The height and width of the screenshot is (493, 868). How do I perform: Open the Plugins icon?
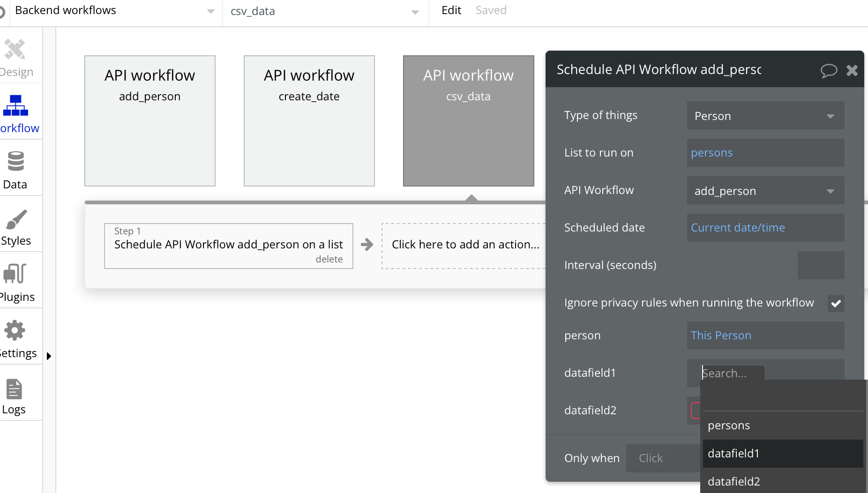coord(15,274)
